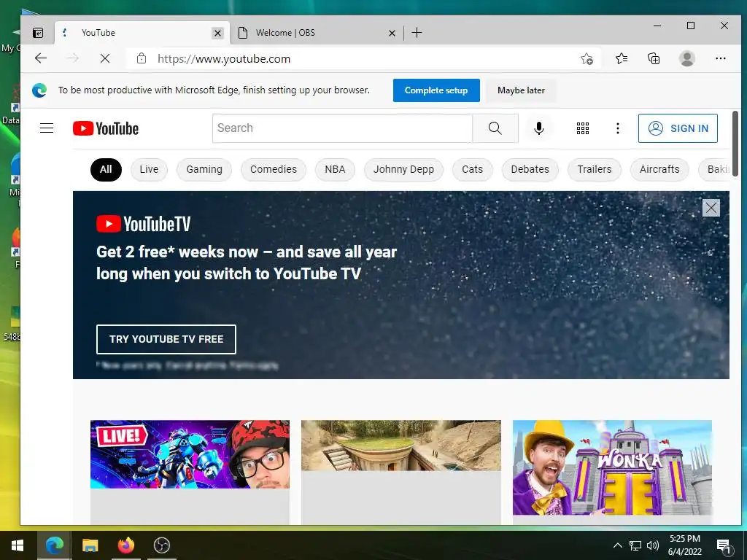The image size is (747, 560).
Task: Open the Edge tab actions menu icon
Action: click(x=38, y=32)
